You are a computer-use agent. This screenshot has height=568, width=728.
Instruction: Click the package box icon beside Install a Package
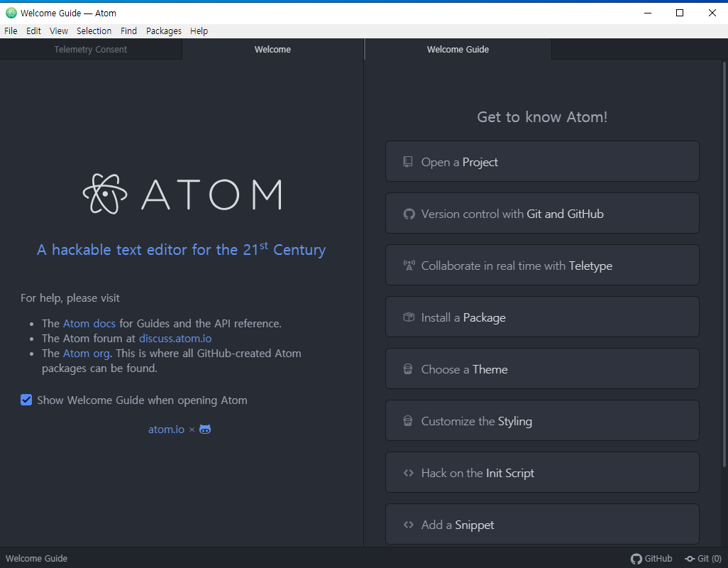[409, 317]
